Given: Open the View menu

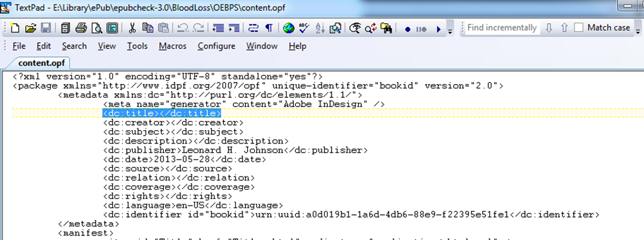Looking at the screenshot, I should 107,46.
